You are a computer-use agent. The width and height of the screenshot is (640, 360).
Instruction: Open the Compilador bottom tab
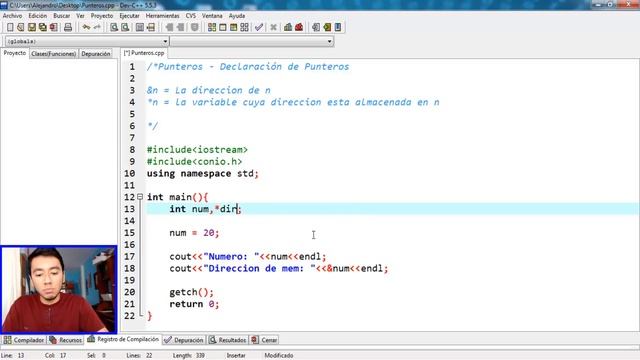(x=24, y=340)
